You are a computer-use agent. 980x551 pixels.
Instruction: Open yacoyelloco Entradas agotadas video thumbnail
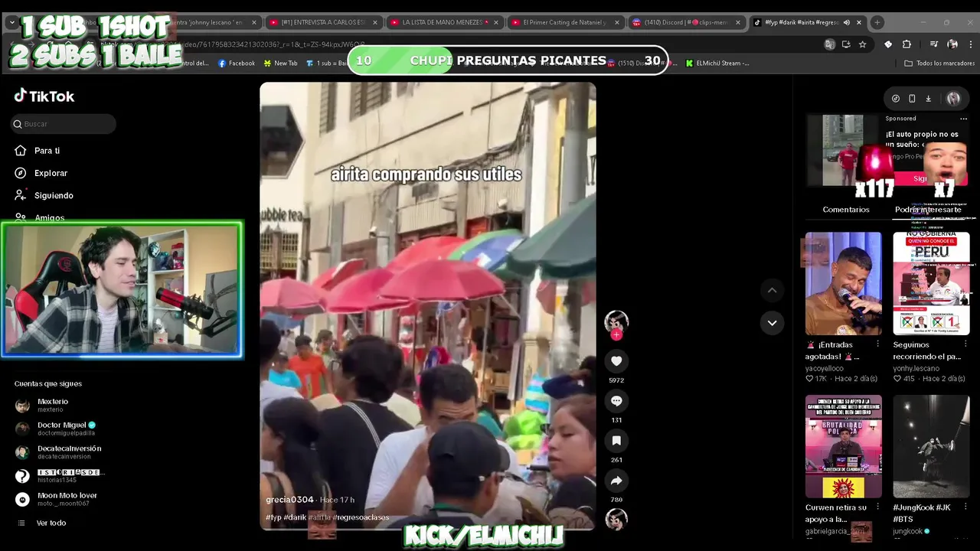(843, 283)
